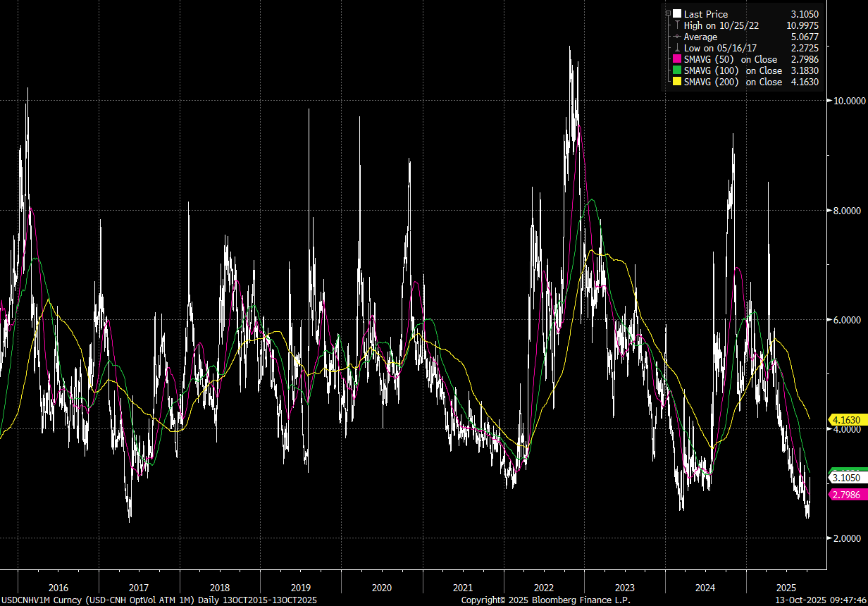
Task: Click the 2016 label on time axis
Action: coord(58,587)
